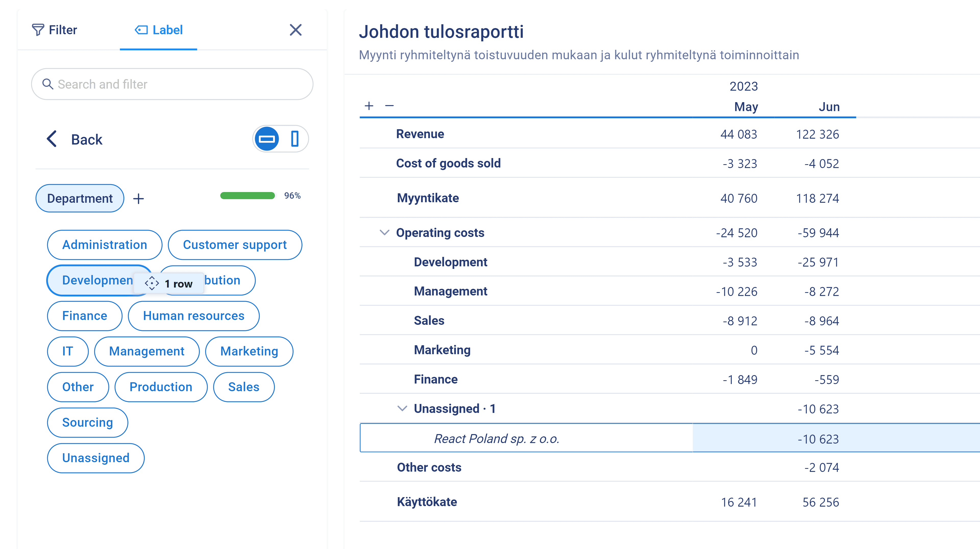Image resolution: width=980 pixels, height=549 pixels.
Task: Expand all rows with plus icon
Action: 369,105
